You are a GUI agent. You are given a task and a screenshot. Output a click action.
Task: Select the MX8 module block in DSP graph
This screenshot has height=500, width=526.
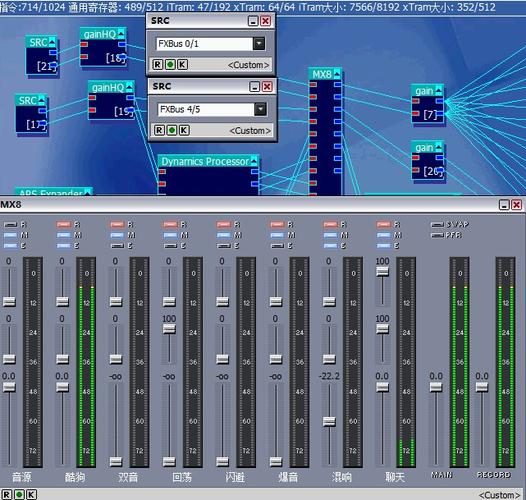[x=325, y=132]
